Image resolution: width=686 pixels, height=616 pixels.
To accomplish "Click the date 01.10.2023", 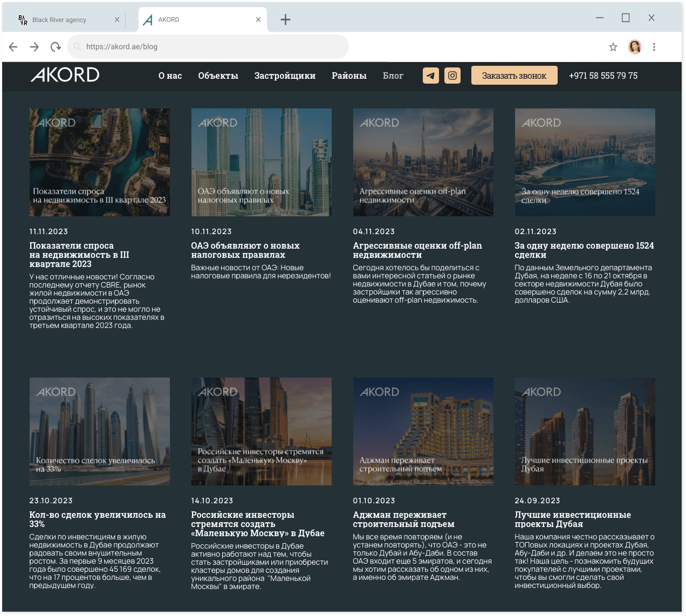I will point(374,501).
